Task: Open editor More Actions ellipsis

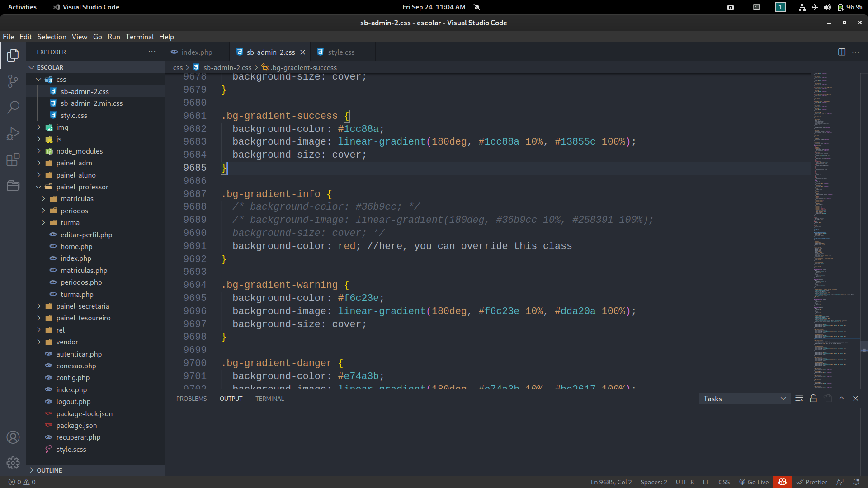Action: pyautogui.click(x=855, y=52)
